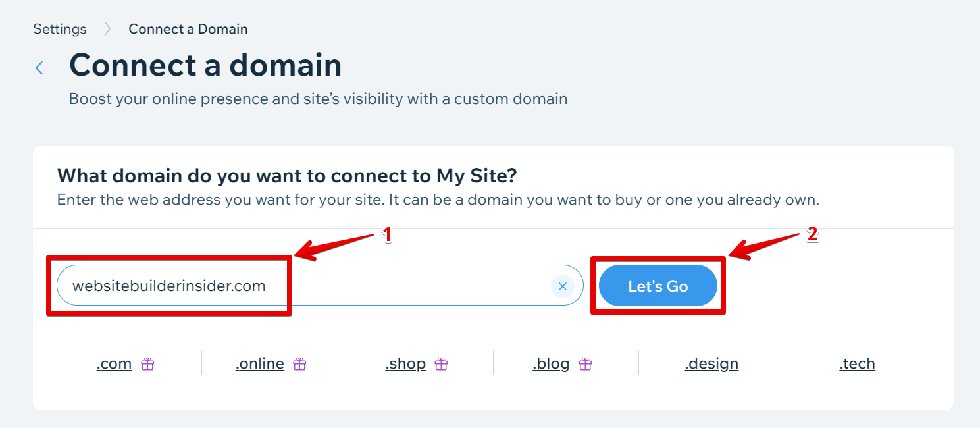Click the "Boost your online presence" subtitle
Viewport: 980px width, 428px height.
pos(318,99)
